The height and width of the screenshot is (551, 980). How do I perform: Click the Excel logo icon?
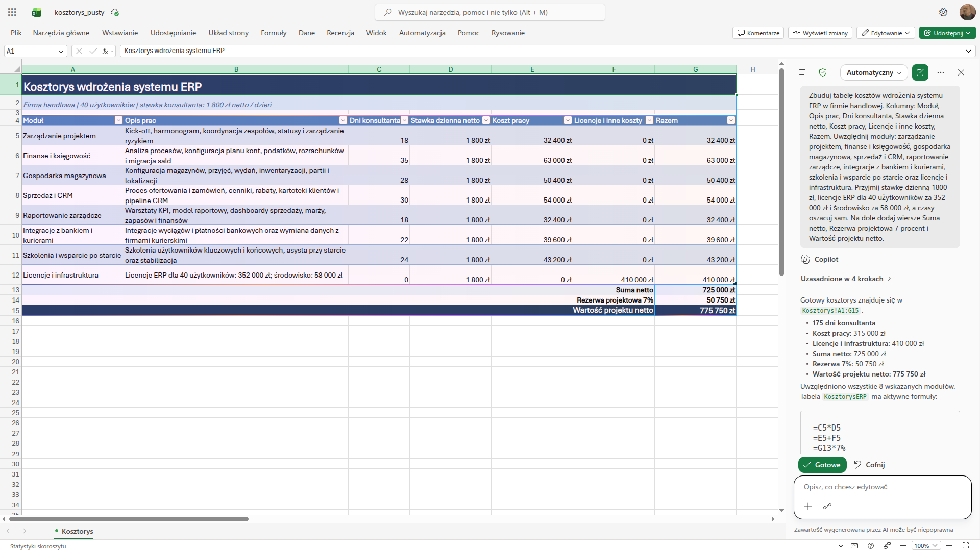pos(36,12)
